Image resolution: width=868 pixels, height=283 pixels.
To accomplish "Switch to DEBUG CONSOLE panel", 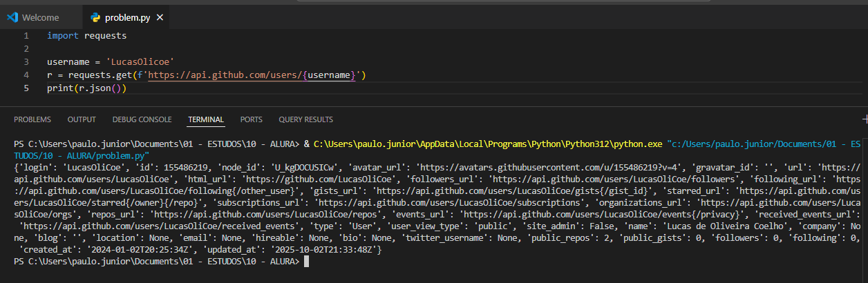I will (x=142, y=119).
